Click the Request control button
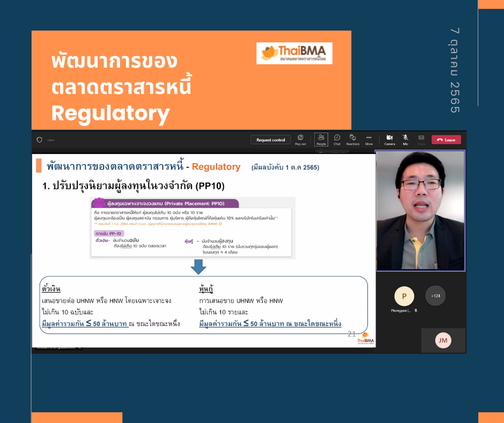Viewport: 504px width, 423px height. pos(271,140)
